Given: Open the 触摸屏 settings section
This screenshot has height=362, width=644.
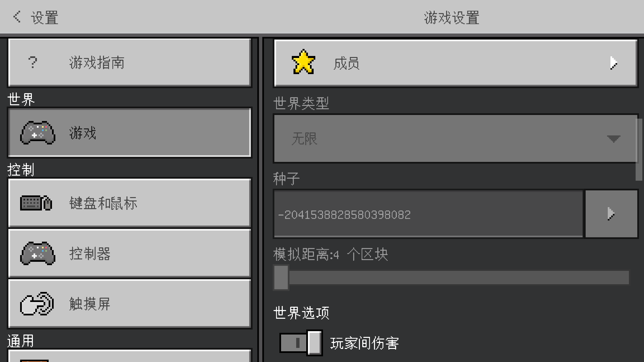Looking at the screenshot, I should pos(129,304).
